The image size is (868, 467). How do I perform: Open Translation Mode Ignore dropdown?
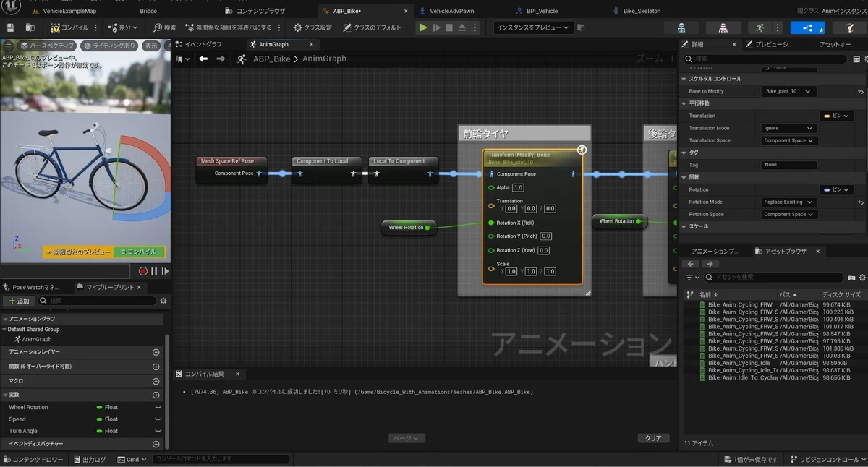[790, 128]
